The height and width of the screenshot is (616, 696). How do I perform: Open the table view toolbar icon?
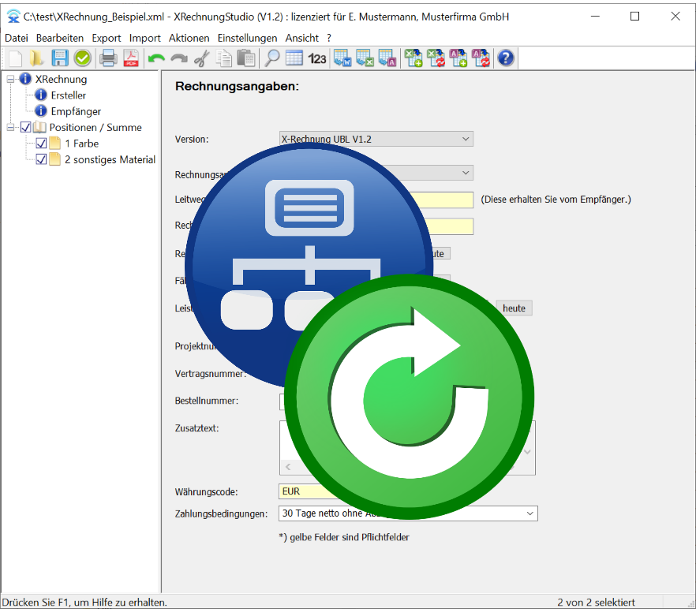[294, 58]
